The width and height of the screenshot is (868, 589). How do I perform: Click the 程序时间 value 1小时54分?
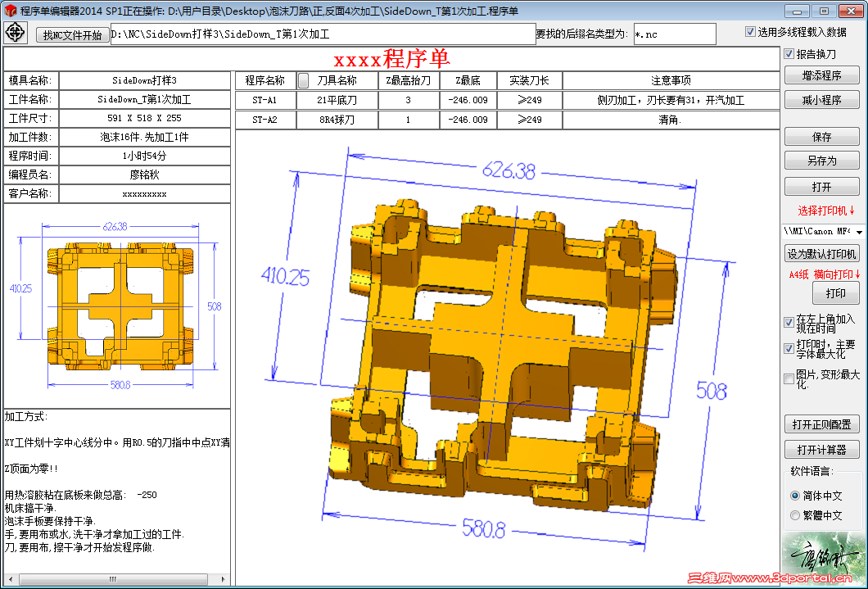point(144,156)
